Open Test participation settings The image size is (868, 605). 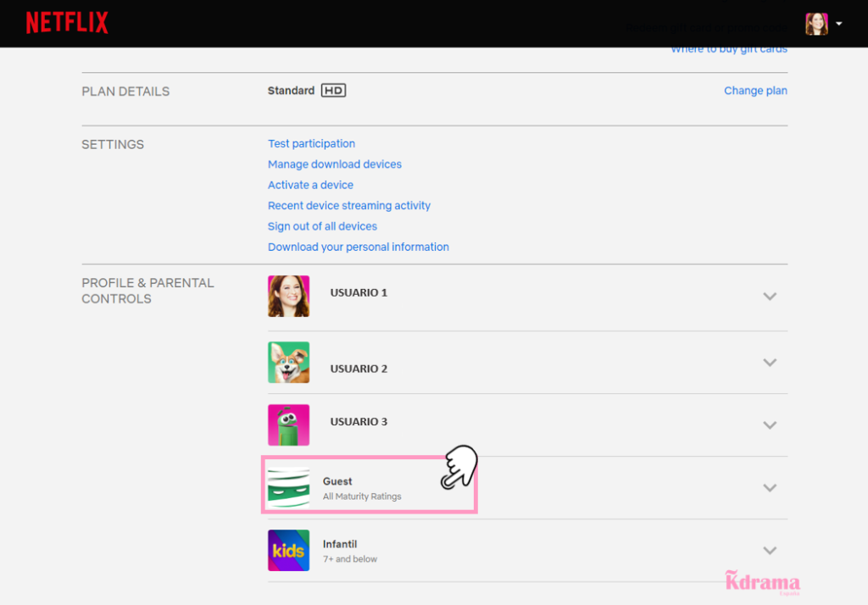pos(312,144)
